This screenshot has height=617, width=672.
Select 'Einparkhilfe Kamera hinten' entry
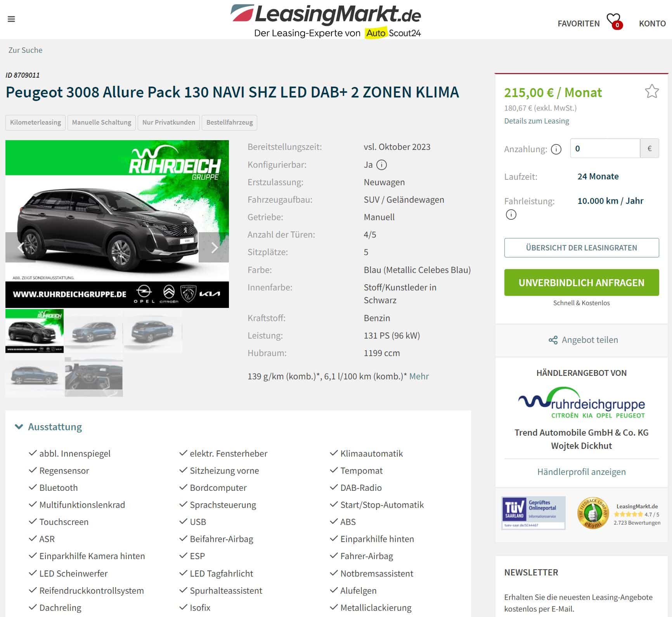point(92,556)
